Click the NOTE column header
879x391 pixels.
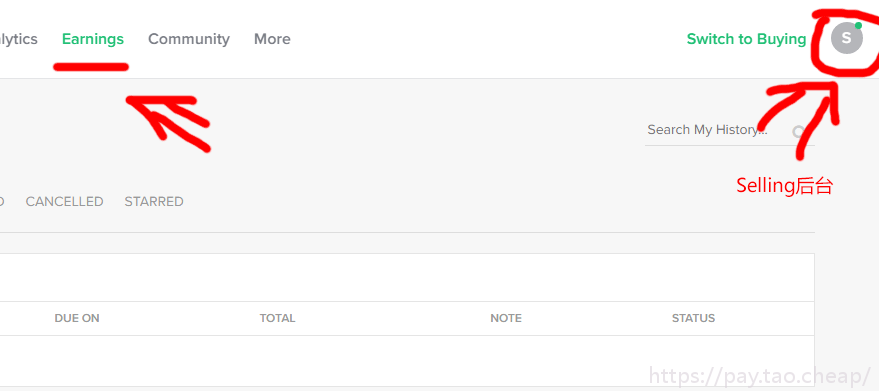(506, 318)
